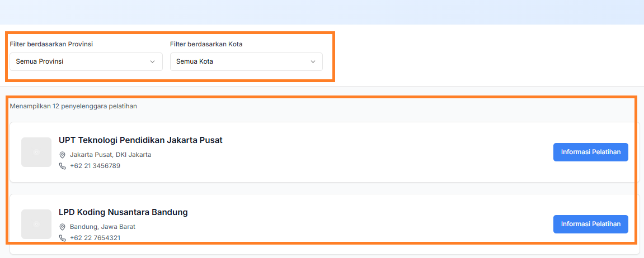The height and width of the screenshot is (258, 644).
Task: Open Informasi Pelatihan for LPD Koding Nusantara Bandung
Action: tap(591, 224)
